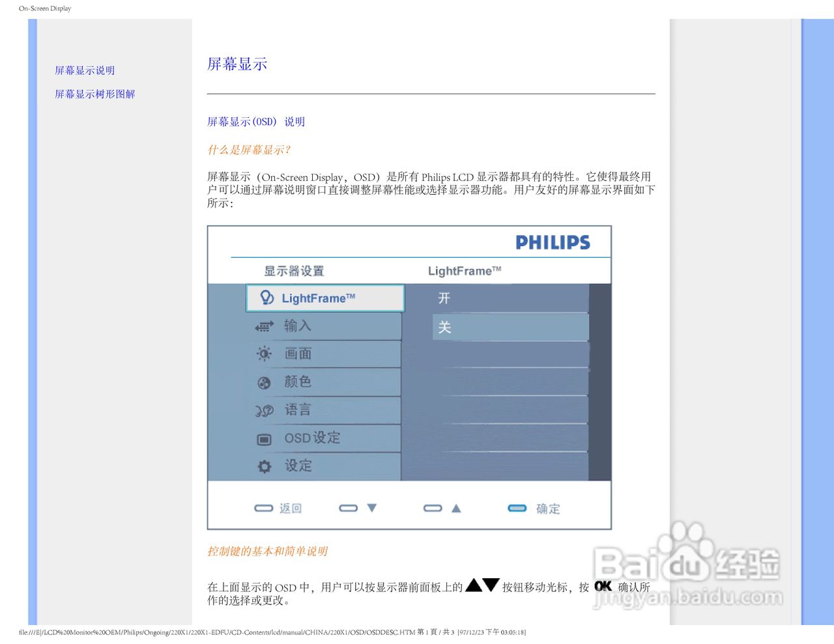Click the 画面 brightness sun icon
834x644 pixels.
pyautogui.click(x=264, y=354)
